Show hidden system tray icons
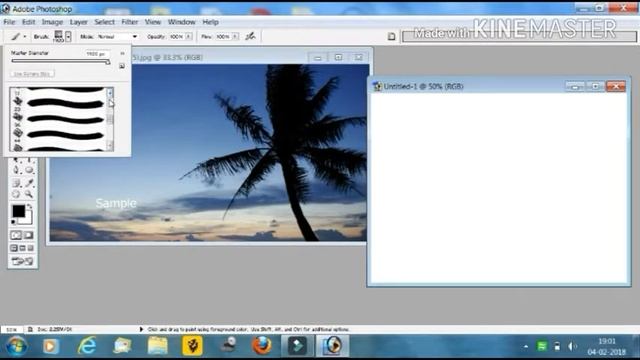The height and width of the screenshot is (360, 640). 526,347
